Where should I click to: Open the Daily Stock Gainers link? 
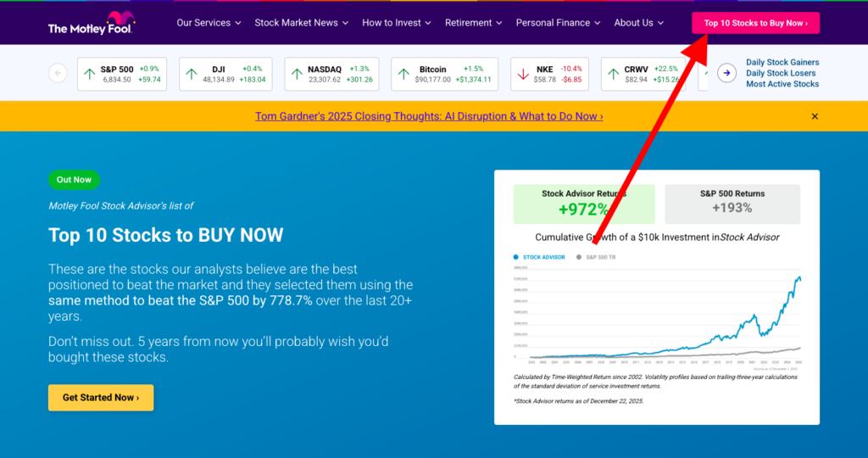click(782, 62)
